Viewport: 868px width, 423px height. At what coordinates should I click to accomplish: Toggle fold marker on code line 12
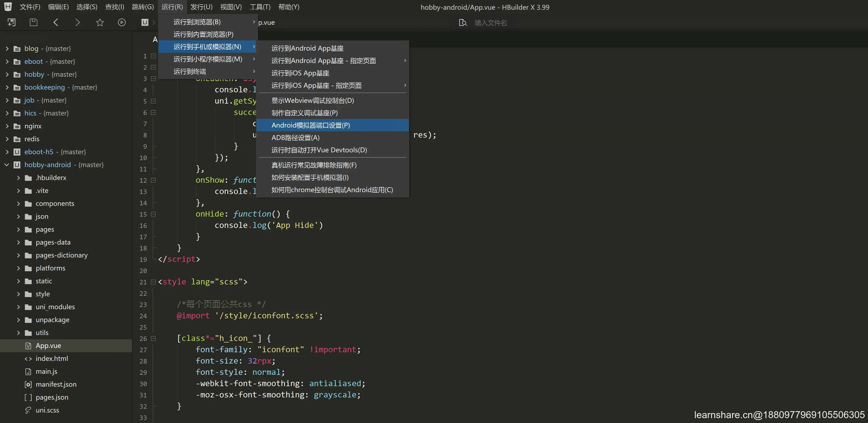pos(153,181)
